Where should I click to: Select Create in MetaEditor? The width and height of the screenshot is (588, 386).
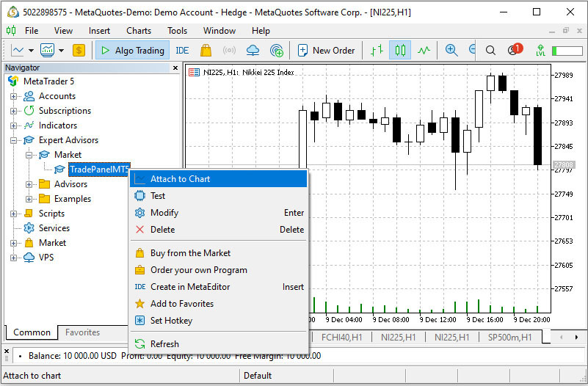coord(219,287)
